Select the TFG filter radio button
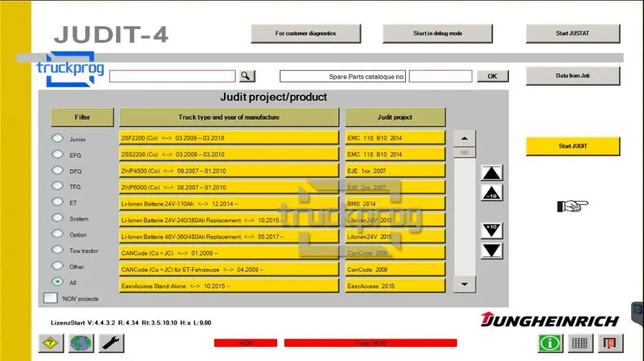Viewport: 644px width, 361px height. click(x=57, y=186)
